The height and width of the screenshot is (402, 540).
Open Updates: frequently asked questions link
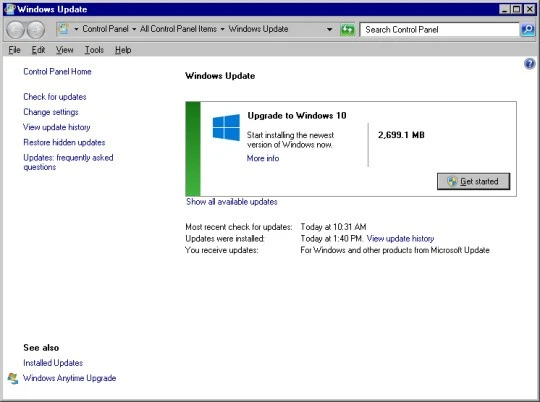click(68, 162)
